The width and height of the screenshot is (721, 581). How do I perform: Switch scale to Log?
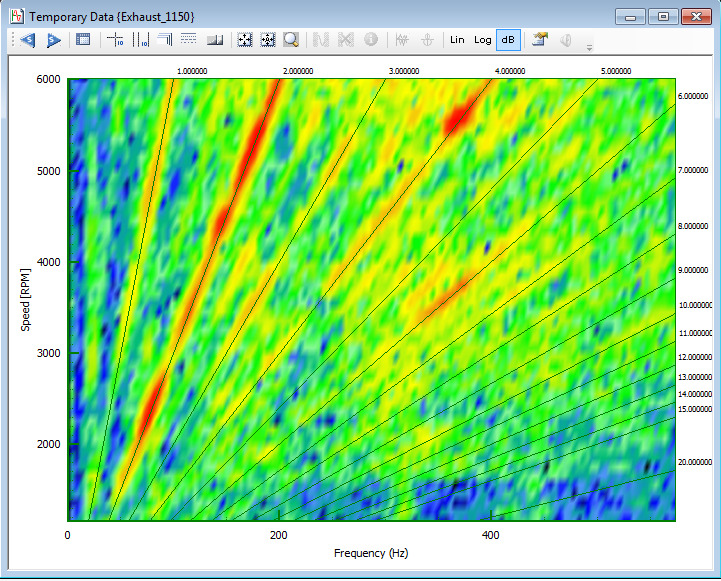pos(483,40)
